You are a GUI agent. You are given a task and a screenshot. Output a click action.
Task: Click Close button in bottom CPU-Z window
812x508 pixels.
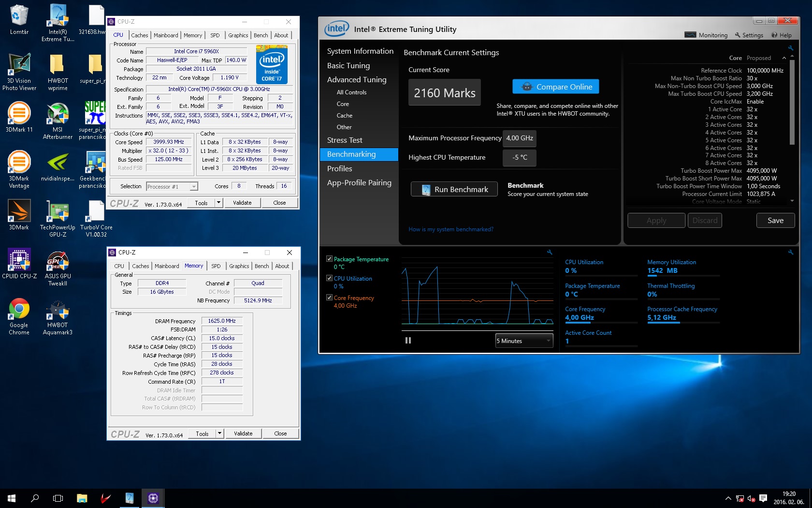point(280,433)
